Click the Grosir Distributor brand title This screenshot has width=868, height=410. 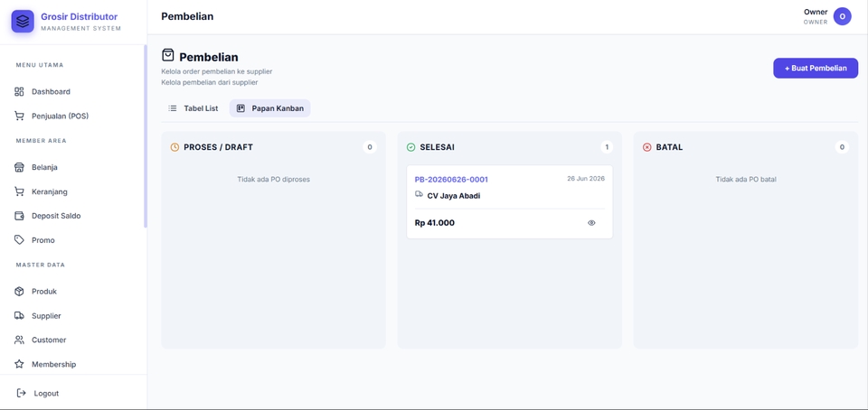coord(80,16)
